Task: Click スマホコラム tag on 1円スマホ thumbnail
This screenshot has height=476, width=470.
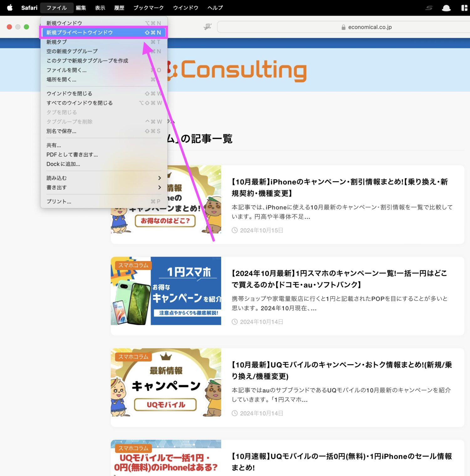Action: pyautogui.click(x=133, y=265)
